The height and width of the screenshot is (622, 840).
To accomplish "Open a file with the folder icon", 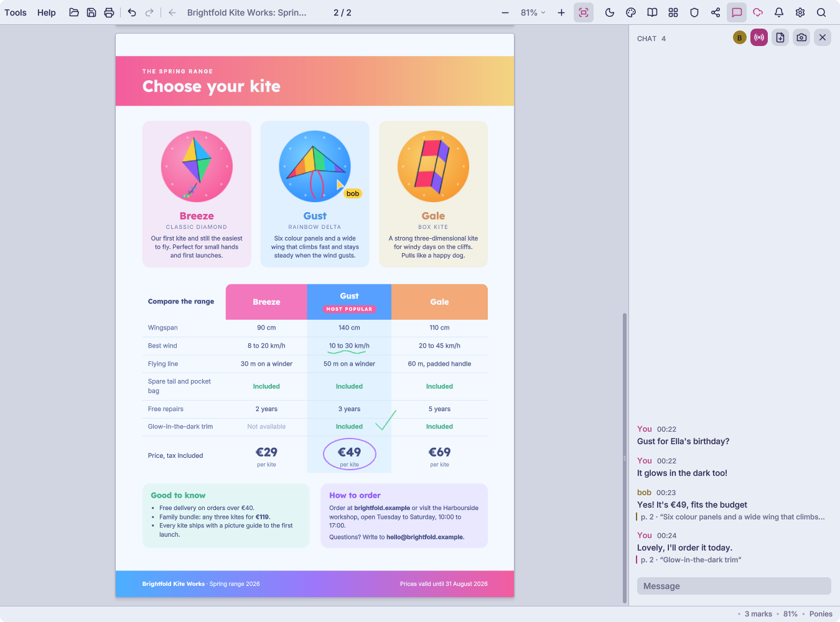I will 74,12.
